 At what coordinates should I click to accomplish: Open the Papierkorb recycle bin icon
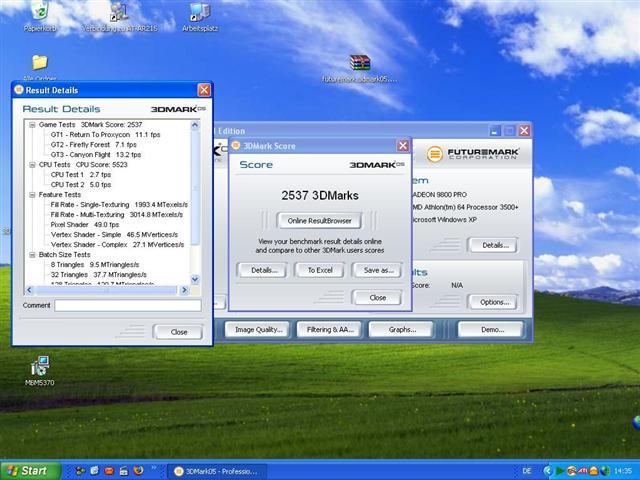click(40, 16)
